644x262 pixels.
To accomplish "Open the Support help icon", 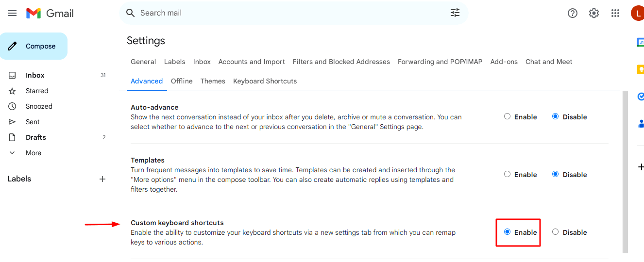I will coord(573,13).
